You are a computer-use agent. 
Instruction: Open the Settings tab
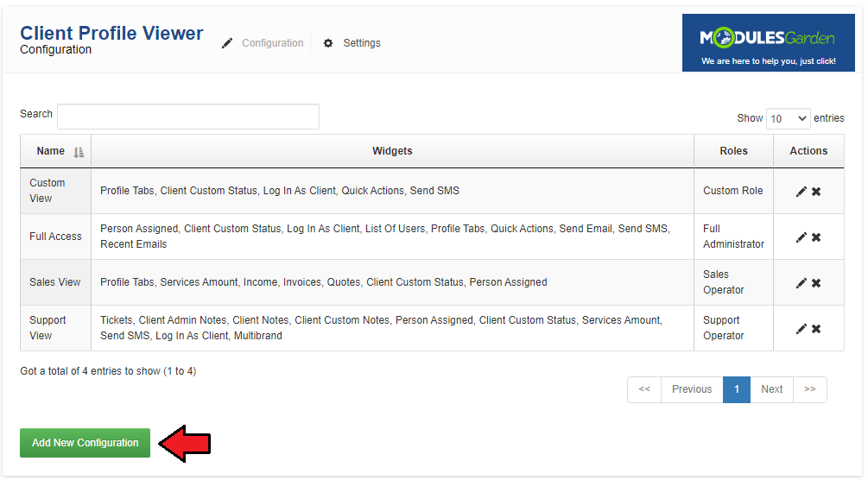pyautogui.click(x=362, y=43)
